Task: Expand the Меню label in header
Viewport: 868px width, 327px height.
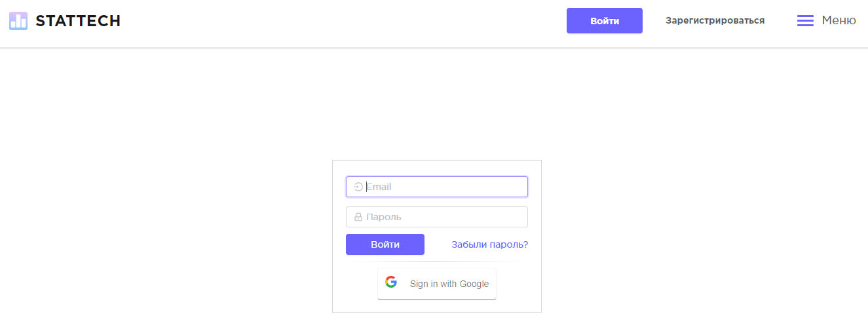Action: pos(839,20)
